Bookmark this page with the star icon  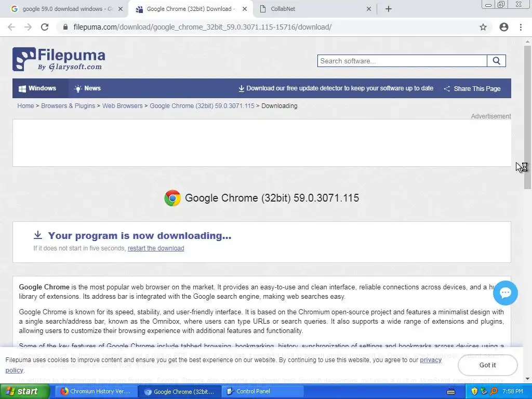[x=483, y=27]
